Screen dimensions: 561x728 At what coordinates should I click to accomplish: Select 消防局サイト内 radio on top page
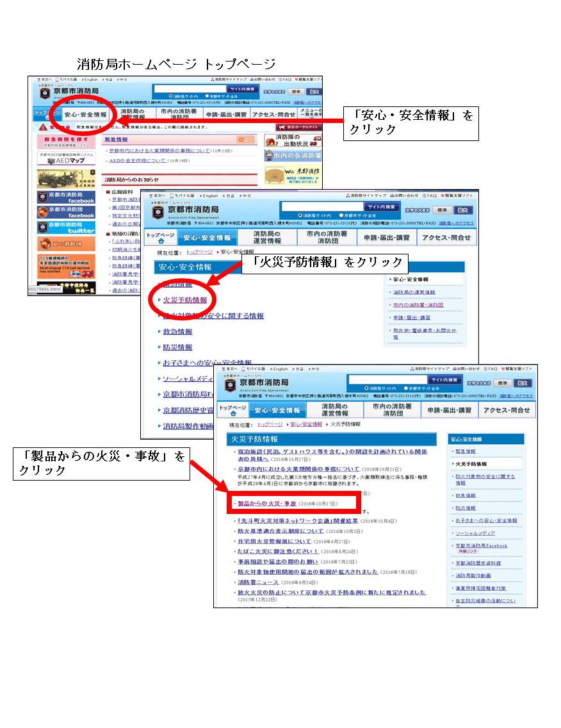pyautogui.click(x=171, y=96)
